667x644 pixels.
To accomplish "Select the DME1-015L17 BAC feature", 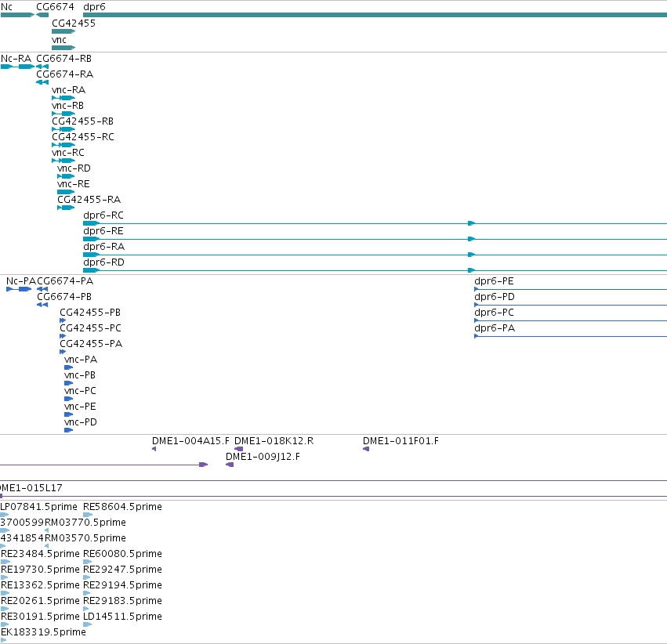I will click(x=334, y=496).
